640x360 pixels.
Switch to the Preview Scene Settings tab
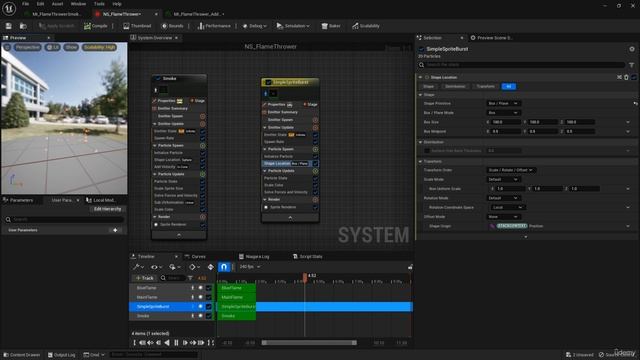(x=491, y=38)
